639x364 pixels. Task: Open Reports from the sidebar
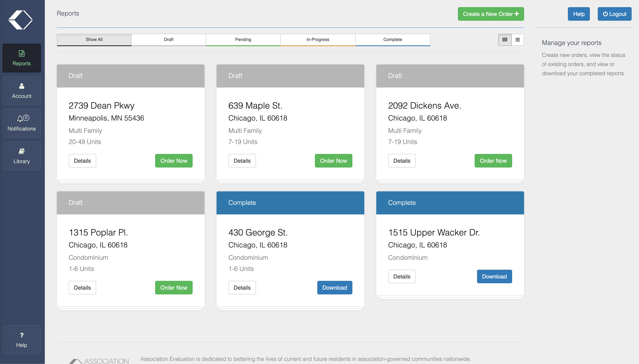pyautogui.click(x=22, y=58)
